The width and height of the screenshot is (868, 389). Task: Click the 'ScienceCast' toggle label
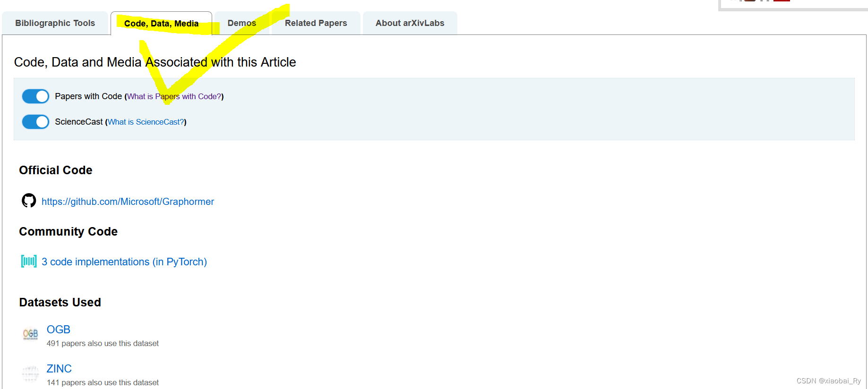point(78,122)
